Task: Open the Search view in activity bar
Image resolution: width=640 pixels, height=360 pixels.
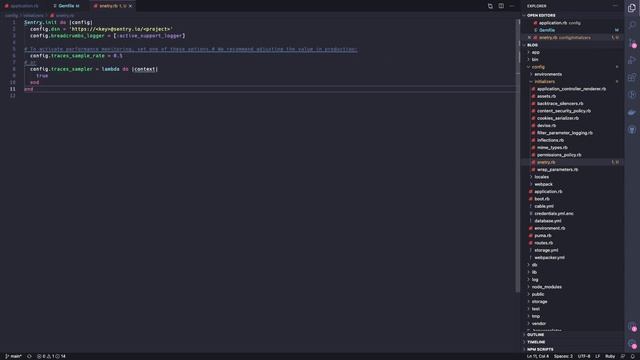Action: [632, 25]
